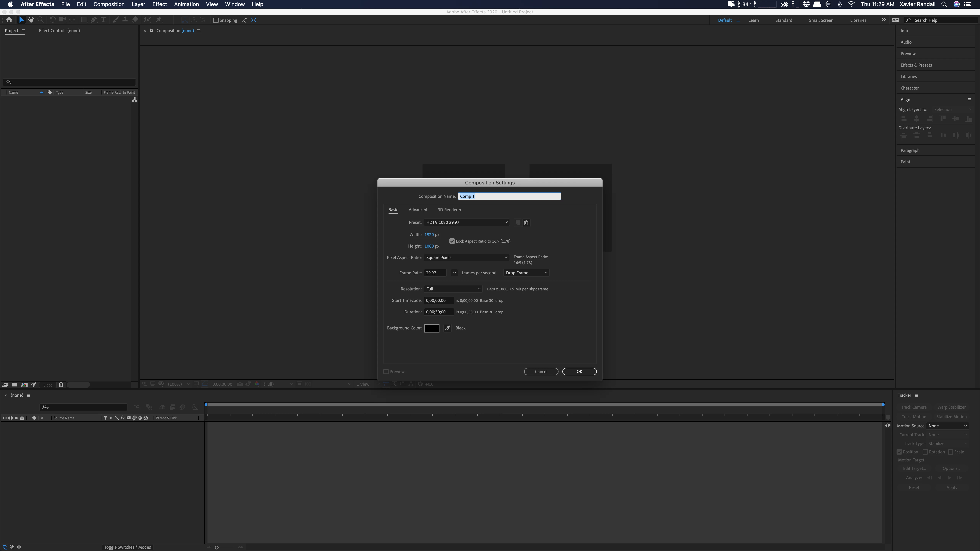This screenshot has width=980, height=551.
Task: Open the Drop Frame dropdown
Action: click(x=526, y=273)
